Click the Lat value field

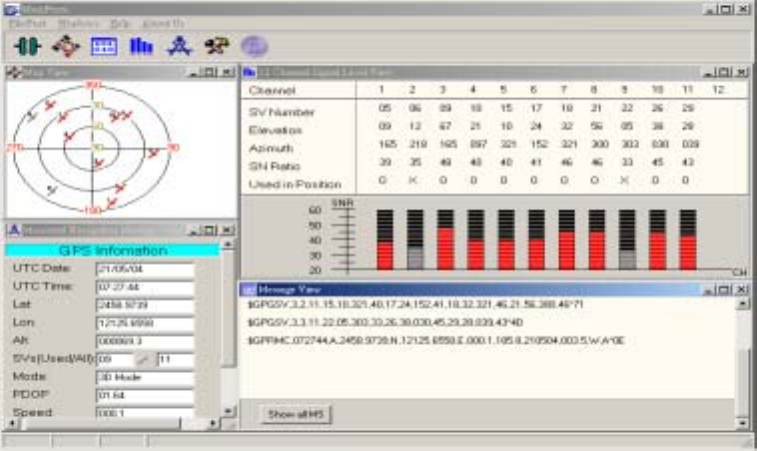pyautogui.click(x=145, y=305)
